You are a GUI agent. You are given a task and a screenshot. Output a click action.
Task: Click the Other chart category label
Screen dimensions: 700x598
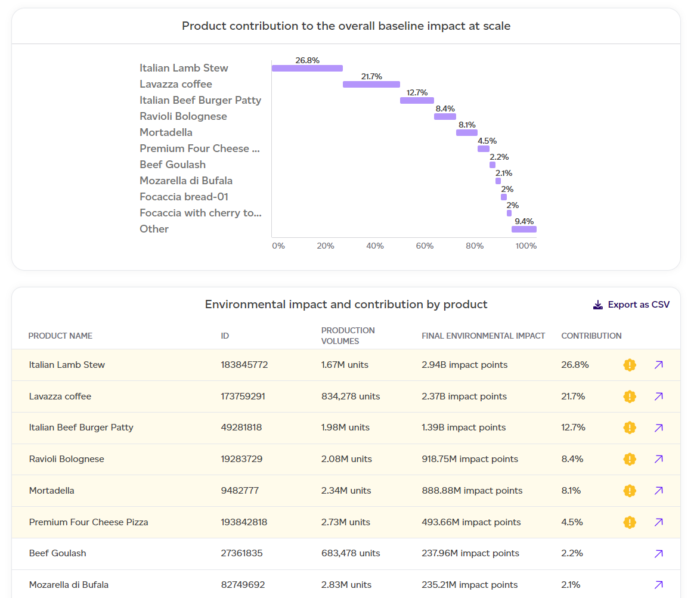coord(154,229)
